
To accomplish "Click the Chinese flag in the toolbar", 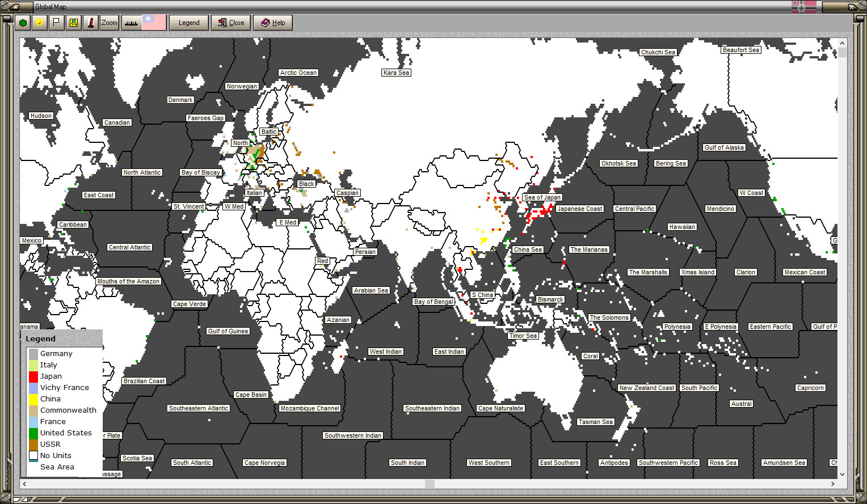I will (154, 23).
